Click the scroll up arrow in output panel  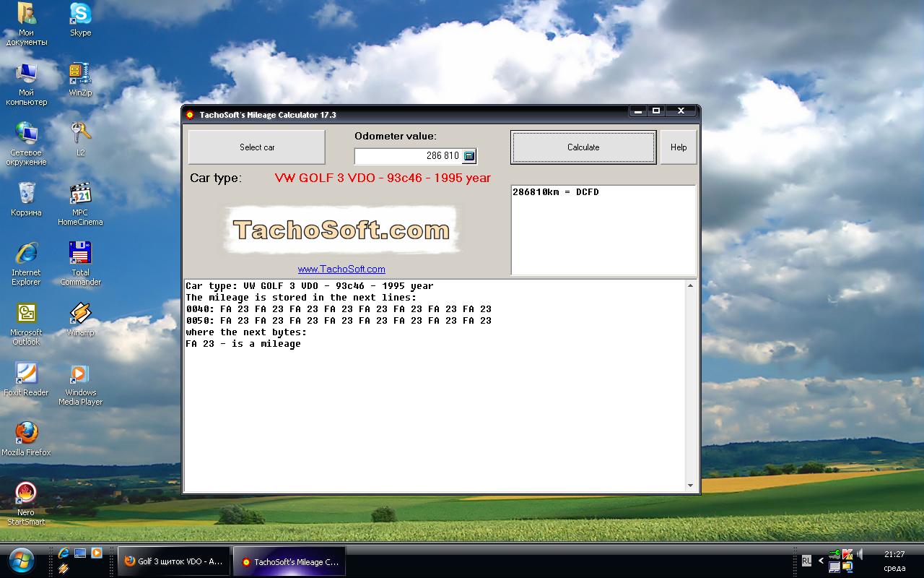pos(690,286)
